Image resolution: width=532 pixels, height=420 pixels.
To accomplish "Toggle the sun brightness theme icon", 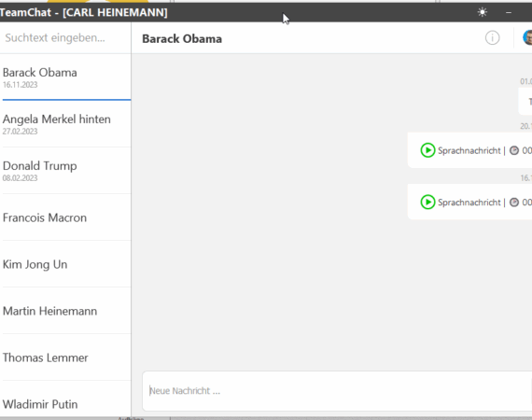I will [x=483, y=12].
